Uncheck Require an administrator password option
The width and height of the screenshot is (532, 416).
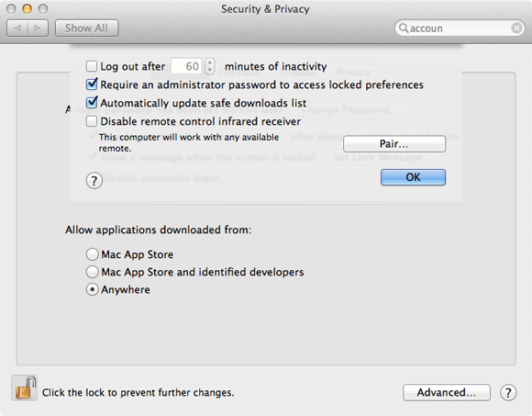click(x=92, y=84)
